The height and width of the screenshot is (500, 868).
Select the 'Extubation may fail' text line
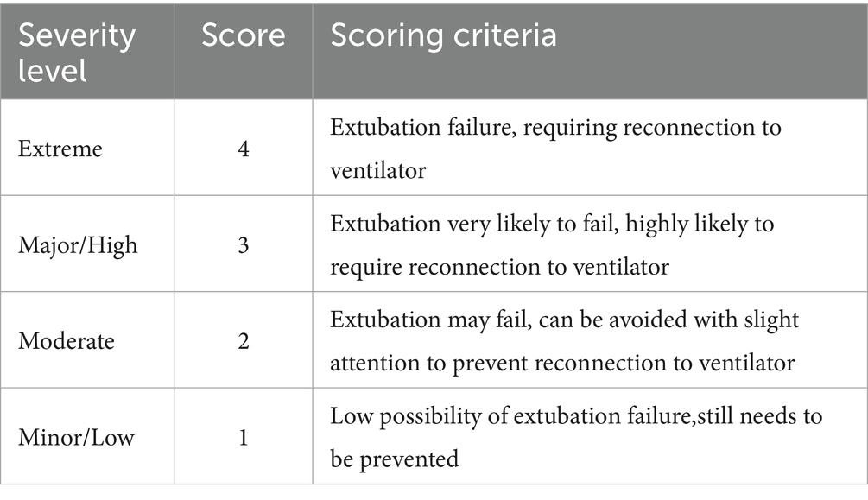(x=564, y=320)
